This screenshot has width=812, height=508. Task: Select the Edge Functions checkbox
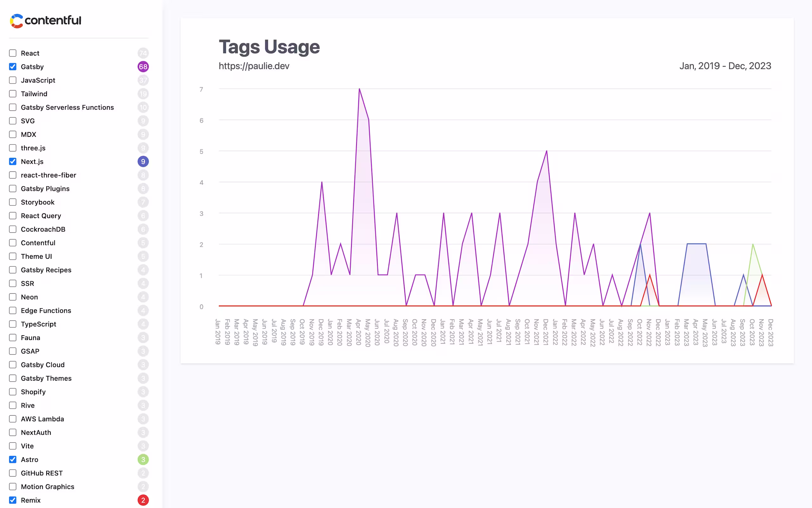13,311
